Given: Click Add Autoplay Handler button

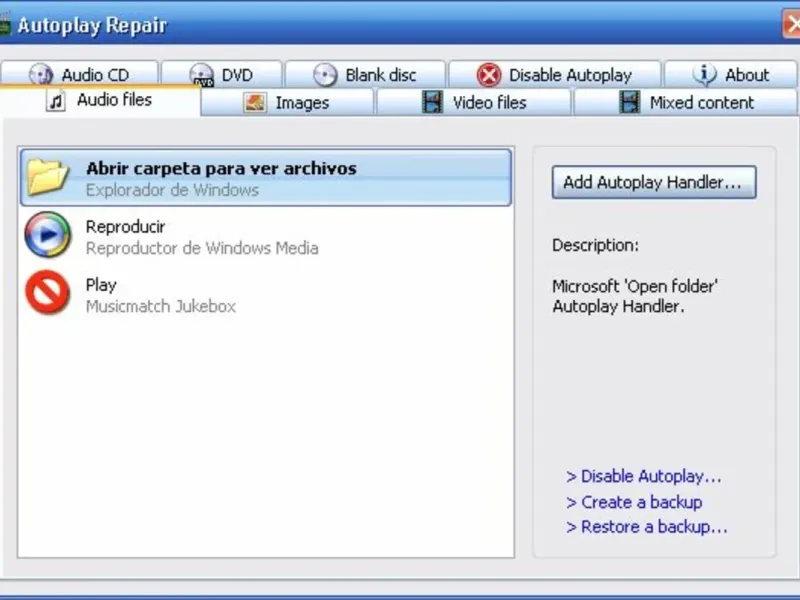Looking at the screenshot, I should pos(654,182).
